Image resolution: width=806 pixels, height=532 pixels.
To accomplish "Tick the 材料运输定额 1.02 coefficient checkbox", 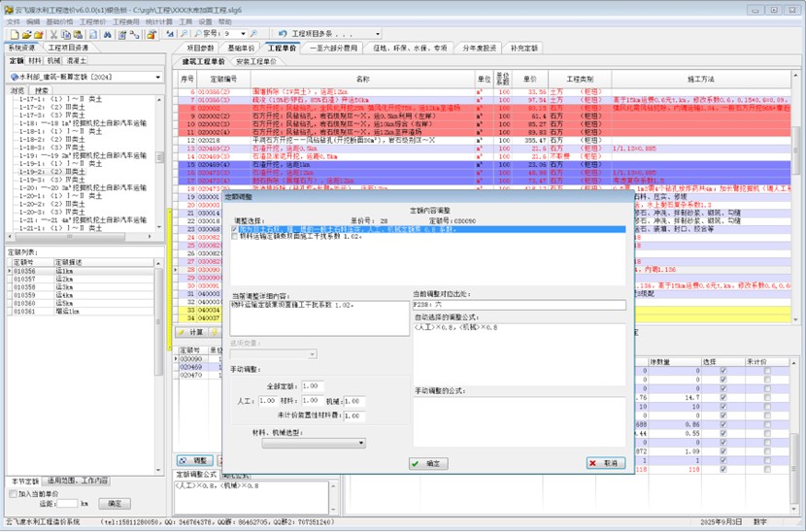I will [234, 236].
